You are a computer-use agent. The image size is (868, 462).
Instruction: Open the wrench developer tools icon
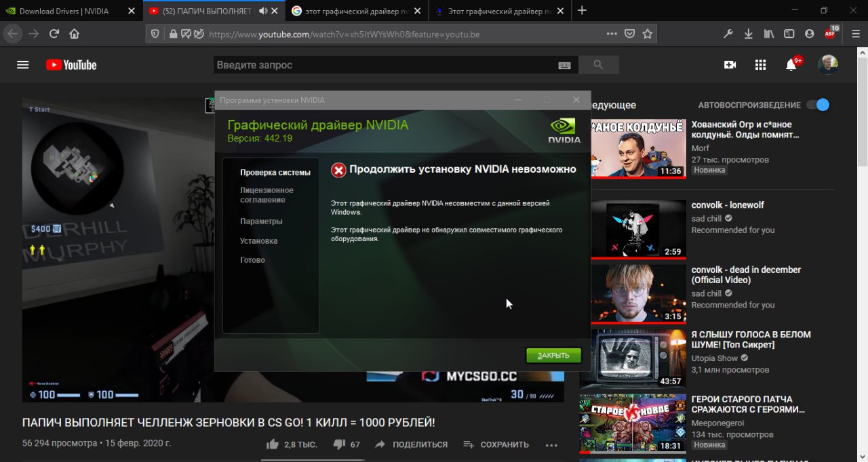(729, 33)
